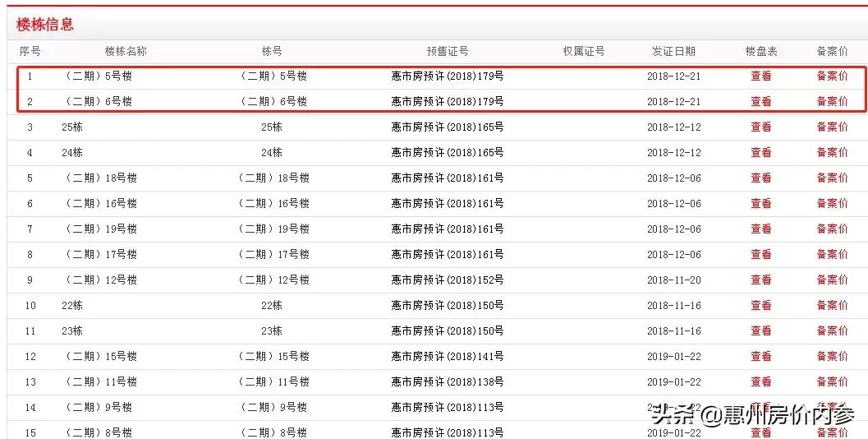Click the 楼盘表 column header
Image resolution: width=868 pixels, height=439 pixels.
coord(761,51)
